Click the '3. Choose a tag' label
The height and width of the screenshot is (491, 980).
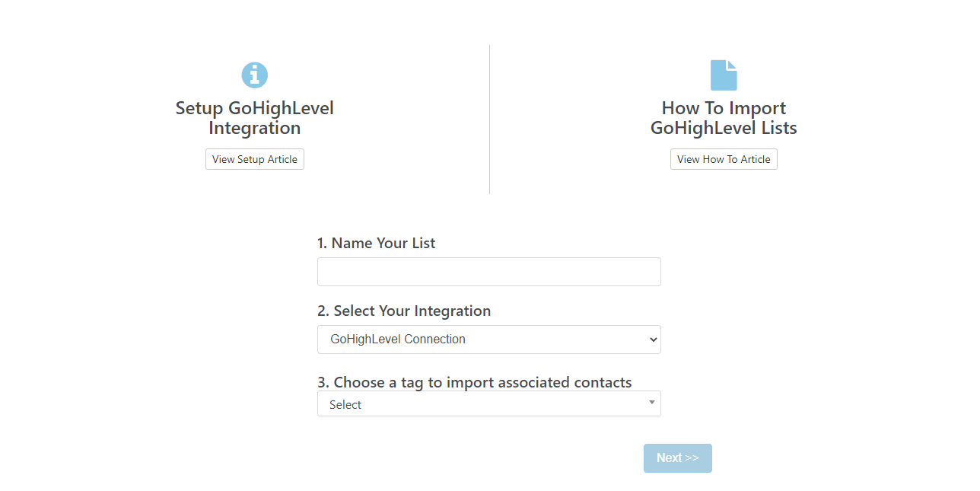pos(474,382)
